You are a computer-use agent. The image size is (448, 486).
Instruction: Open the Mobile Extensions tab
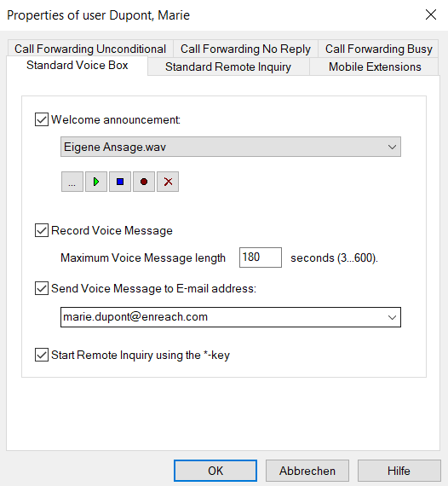click(x=375, y=67)
